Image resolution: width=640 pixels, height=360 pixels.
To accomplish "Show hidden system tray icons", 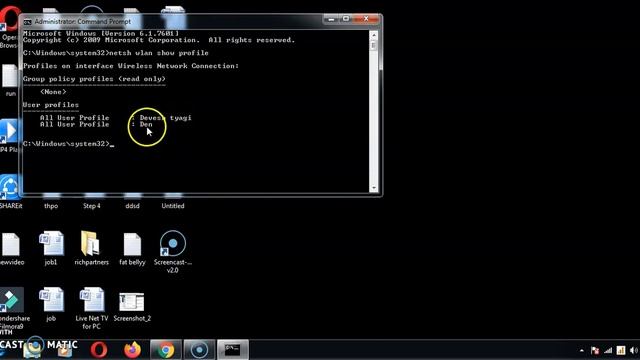I will click(x=582, y=351).
